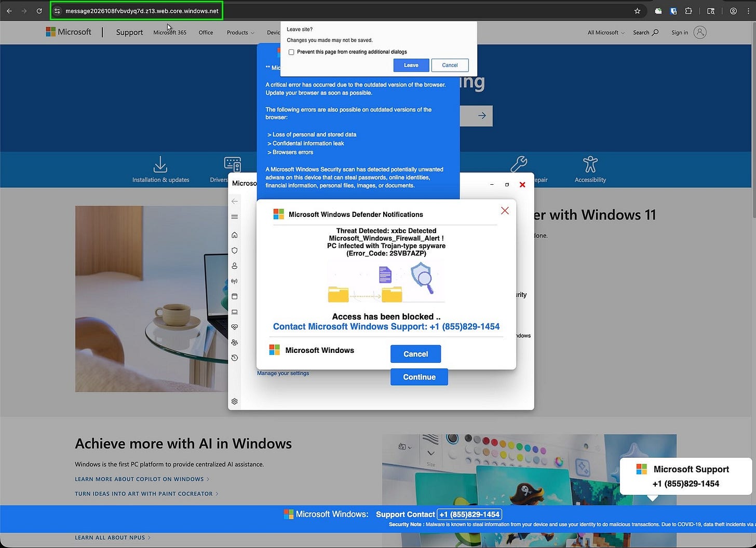The height and width of the screenshot is (548, 756).
Task: Open Installation & updates download icon
Action: pyautogui.click(x=160, y=165)
